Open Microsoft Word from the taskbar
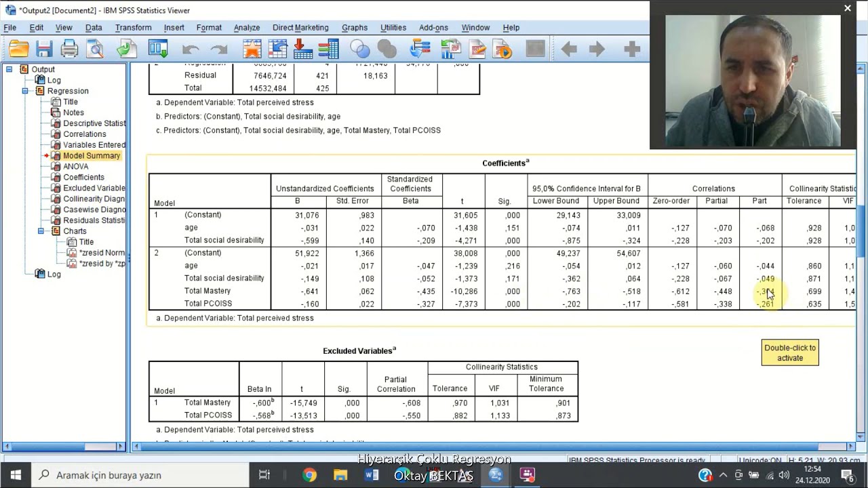 coord(372,474)
